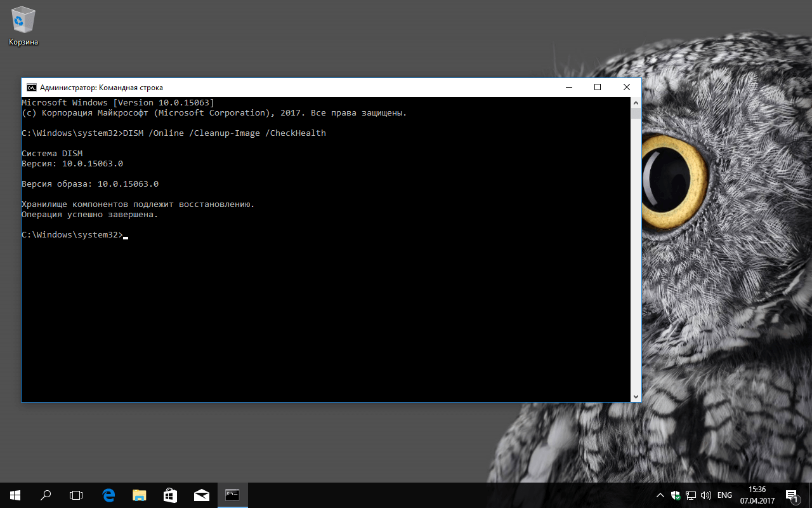812x508 pixels.
Task: Click the console scrollbar down arrow
Action: [636, 396]
